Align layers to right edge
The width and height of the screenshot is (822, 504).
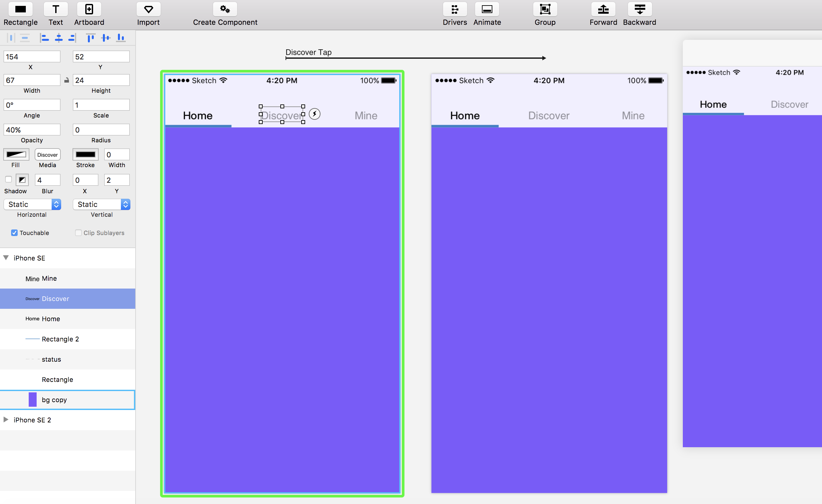(x=72, y=38)
